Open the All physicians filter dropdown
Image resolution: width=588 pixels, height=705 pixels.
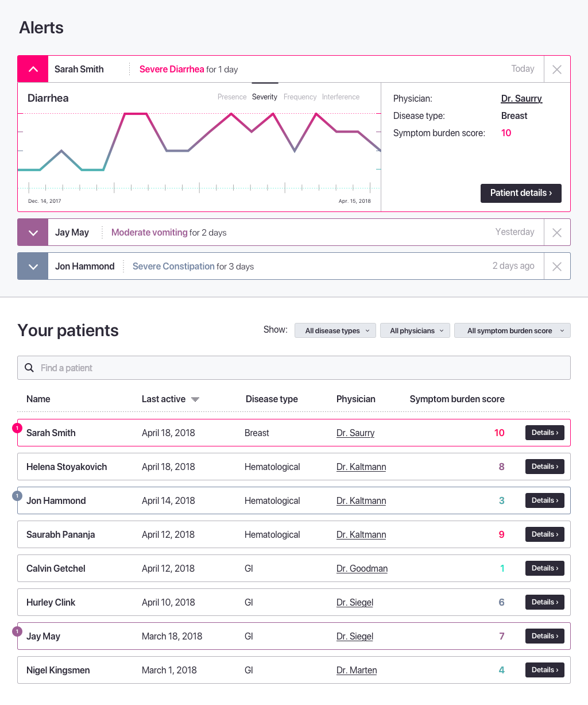click(415, 330)
